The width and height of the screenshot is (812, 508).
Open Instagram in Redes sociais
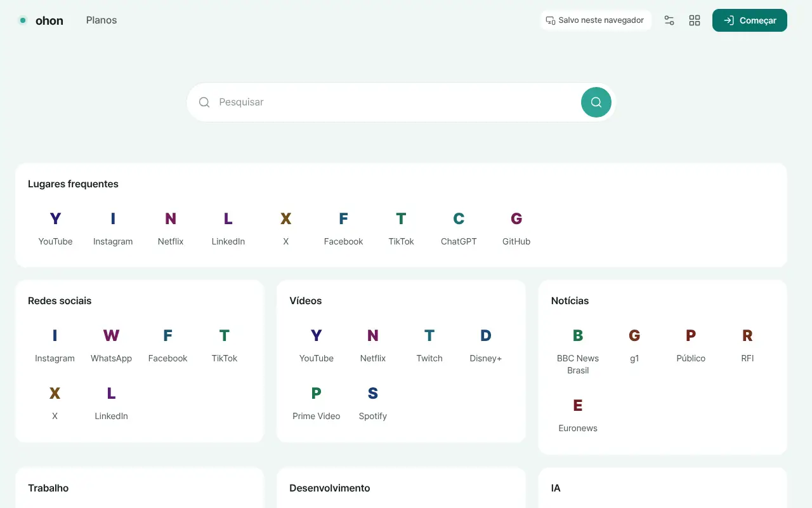coord(55,345)
